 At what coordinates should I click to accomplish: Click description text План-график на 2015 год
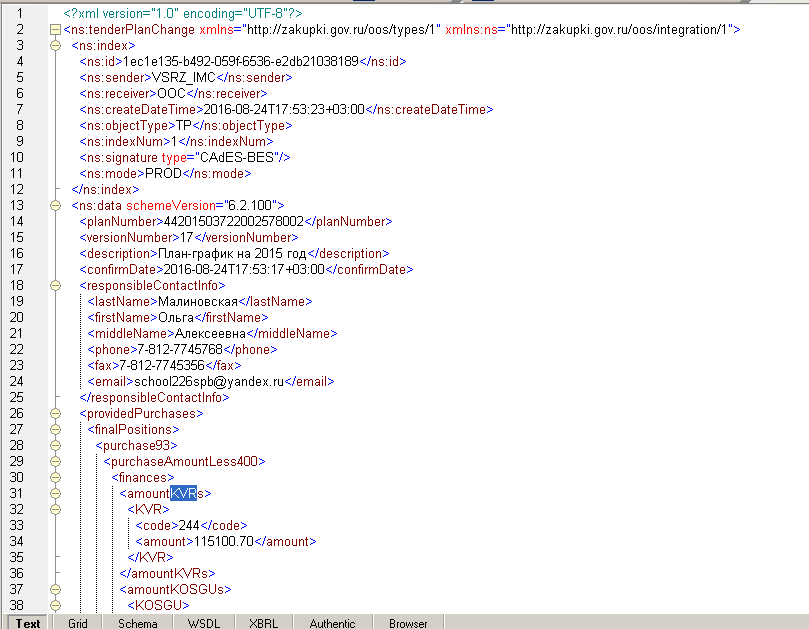[232, 253]
